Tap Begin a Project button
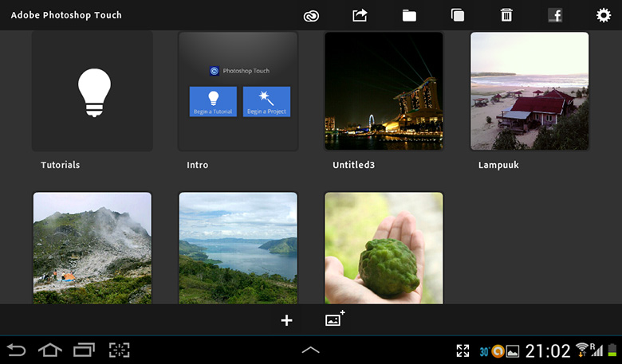This screenshot has height=364, width=622. pos(266,102)
